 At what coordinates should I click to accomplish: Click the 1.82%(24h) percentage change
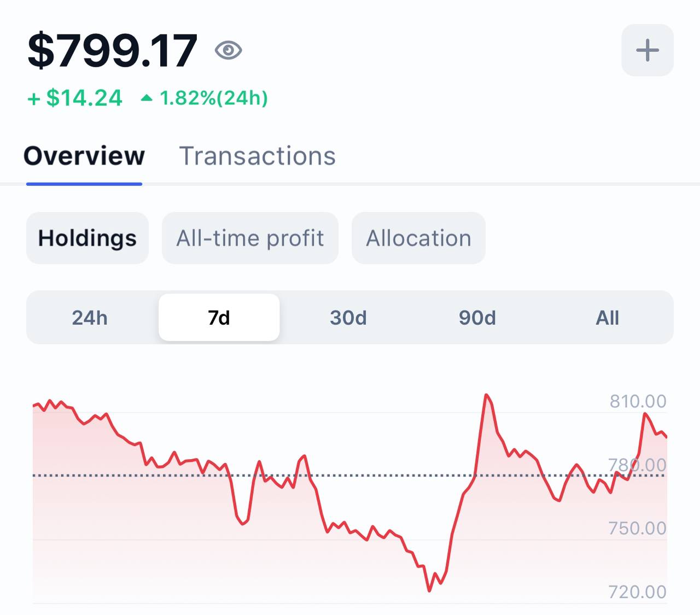(x=213, y=98)
